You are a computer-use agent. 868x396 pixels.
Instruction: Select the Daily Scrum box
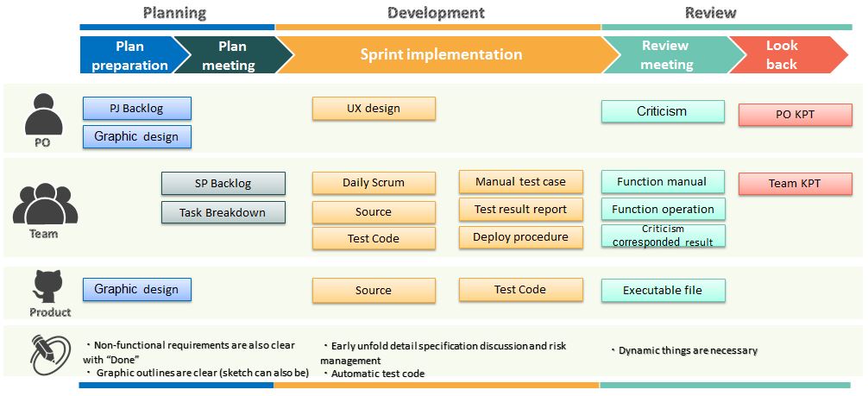(374, 183)
